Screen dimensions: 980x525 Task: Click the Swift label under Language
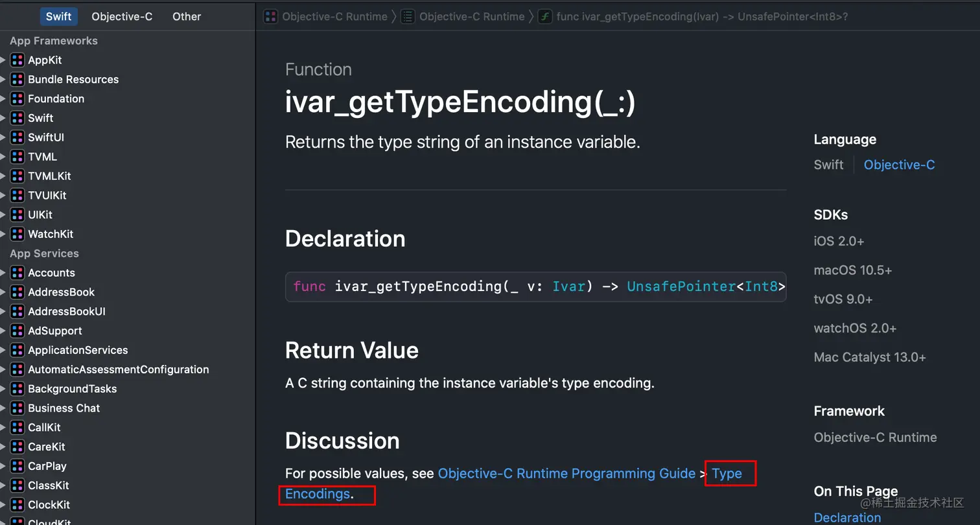click(828, 165)
